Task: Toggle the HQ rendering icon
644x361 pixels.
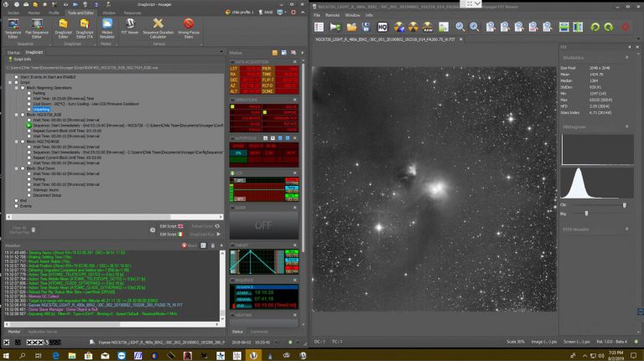Action: [x=382, y=27]
